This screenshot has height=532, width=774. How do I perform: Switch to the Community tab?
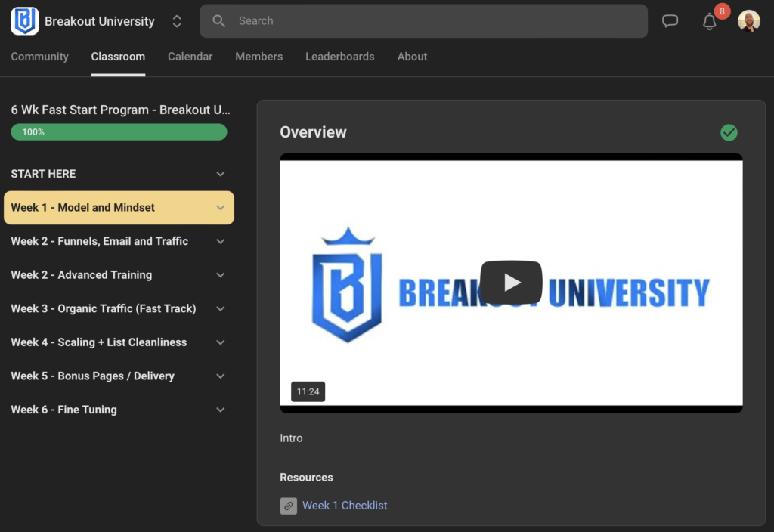(x=39, y=57)
